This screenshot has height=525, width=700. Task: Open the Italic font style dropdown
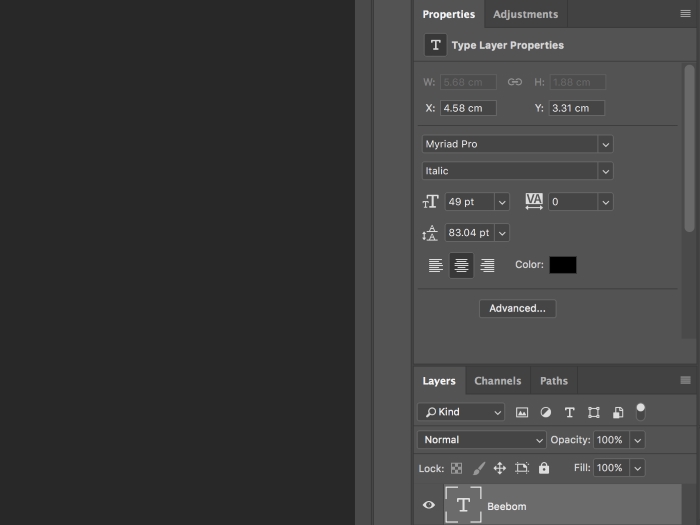point(517,171)
